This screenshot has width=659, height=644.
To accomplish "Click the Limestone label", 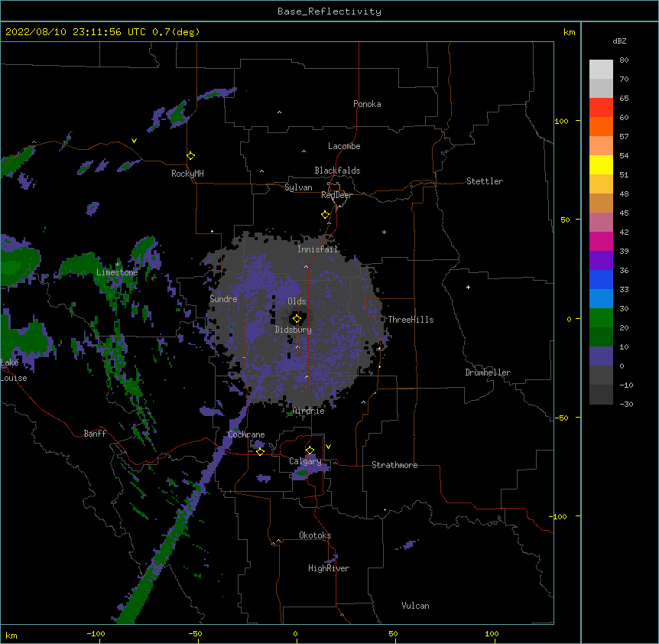I will click(117, 272).
